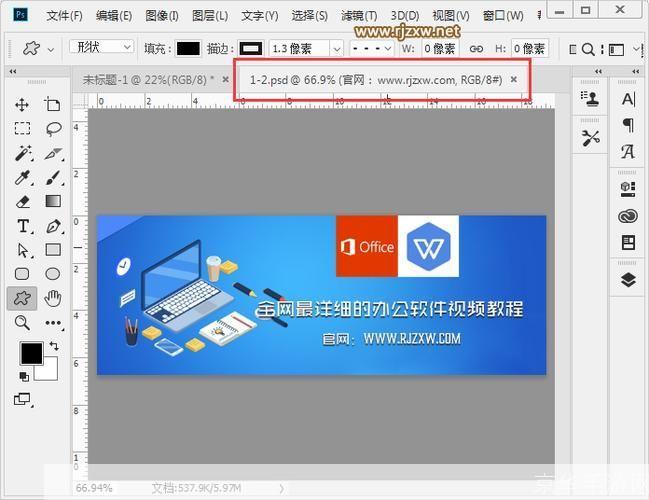
Task: Open the 滤镜(T) menu
Action: click(x=359, y=16)
